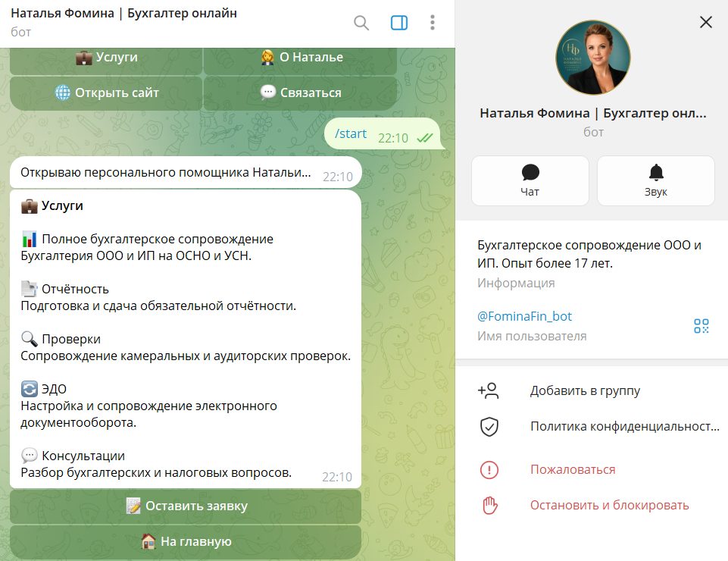This screenshot has width=728, height=561.
Task: Click the add-user icon beside Добавить в группу
Action: [x=489, y=391]
